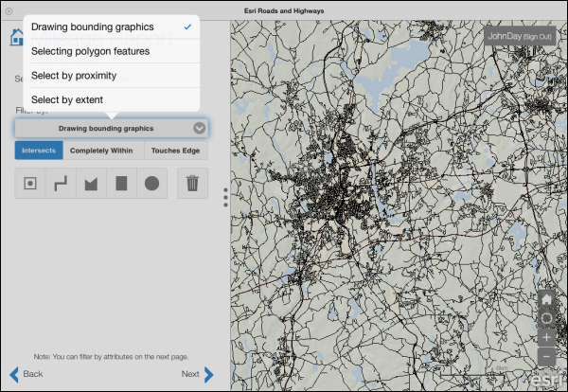Choose the Touches Edge filter option
Screen dimensions: 568x392
pos(175,150)
